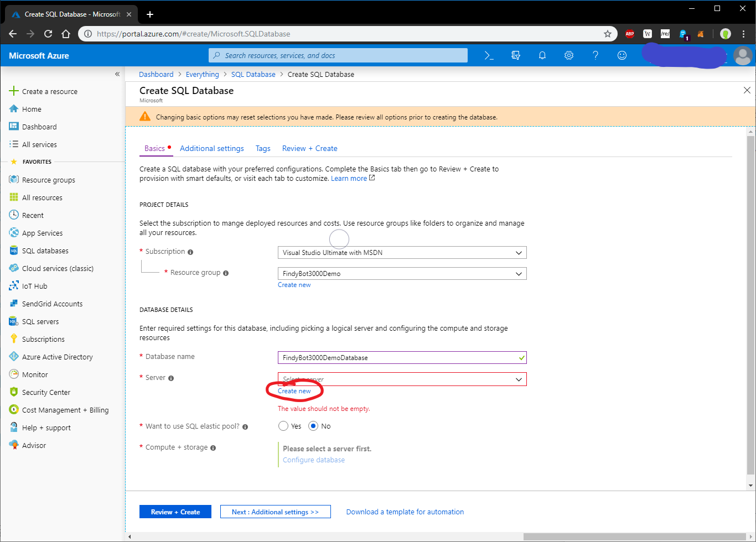Click the Compute + storage info icon
Screen dimensions: 756x542
pyautogui.click(x=213, y=448)
